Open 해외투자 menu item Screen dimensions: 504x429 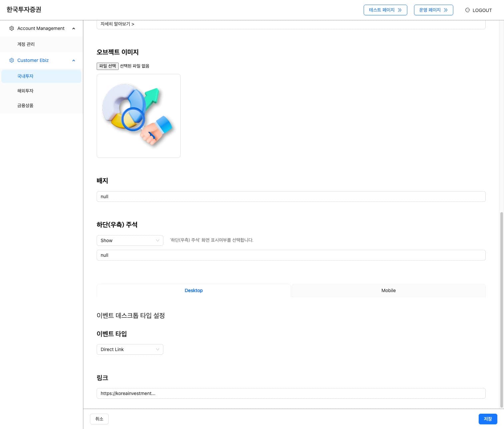(x=25, y=91)
